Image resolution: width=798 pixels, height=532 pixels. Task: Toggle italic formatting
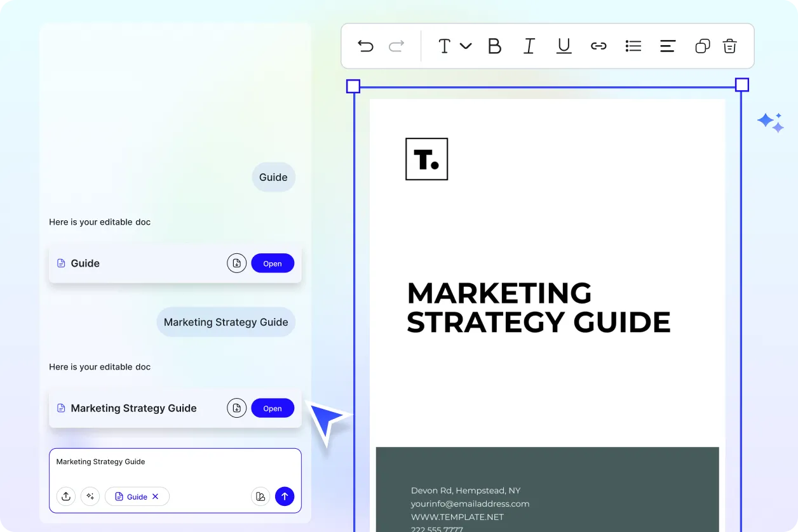point(529,46)
